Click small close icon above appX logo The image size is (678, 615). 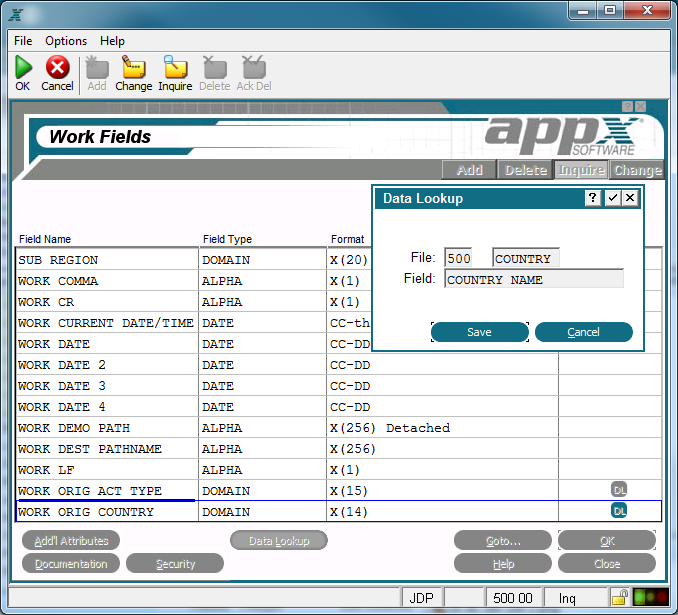coord(641,106)
